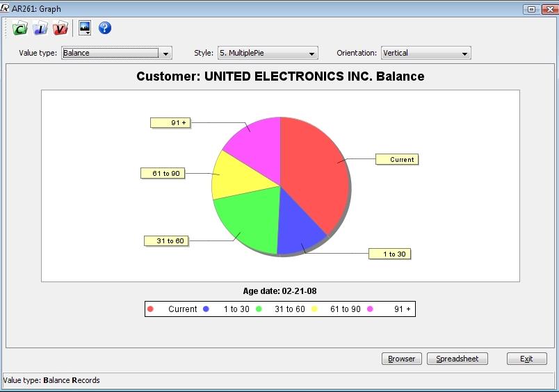Click the 'Value type:' field label
559x392 pixels.
tap(38, 53)
